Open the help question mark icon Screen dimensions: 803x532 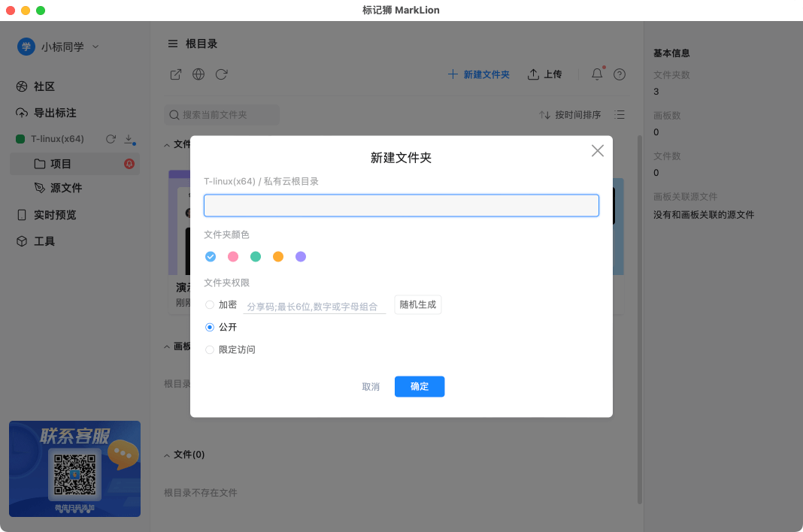click(x=619, y=74)
